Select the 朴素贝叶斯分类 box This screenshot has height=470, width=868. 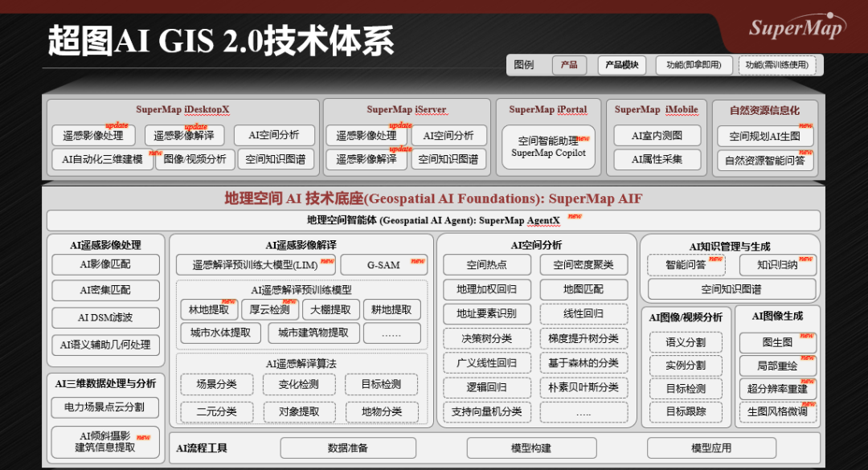coord(583,387)
